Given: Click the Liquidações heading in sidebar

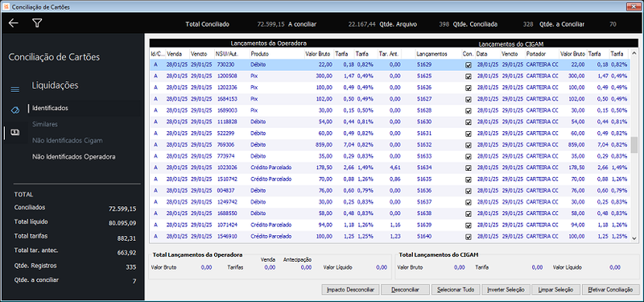Looking at the screenshot, I should (x=55, y=86).
